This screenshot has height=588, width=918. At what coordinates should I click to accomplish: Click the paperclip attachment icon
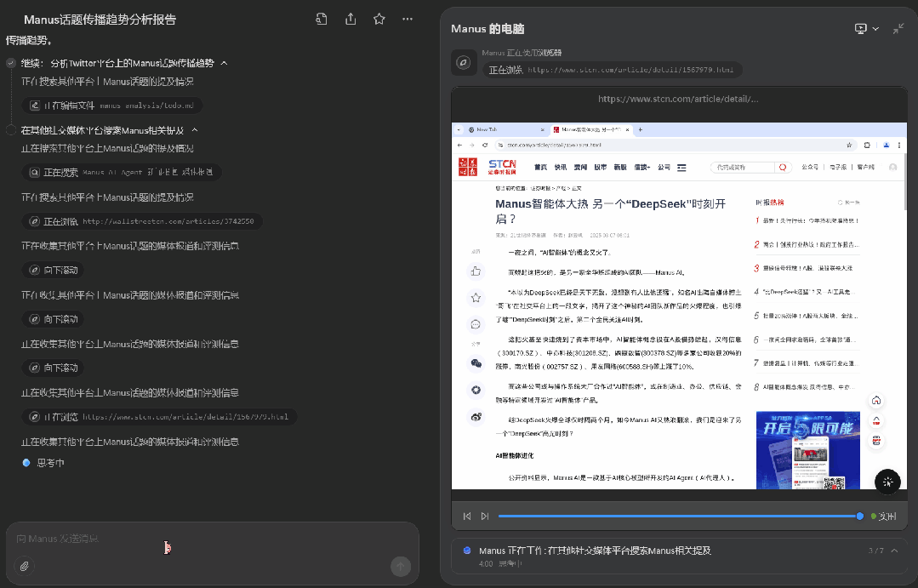pos(24,566)
